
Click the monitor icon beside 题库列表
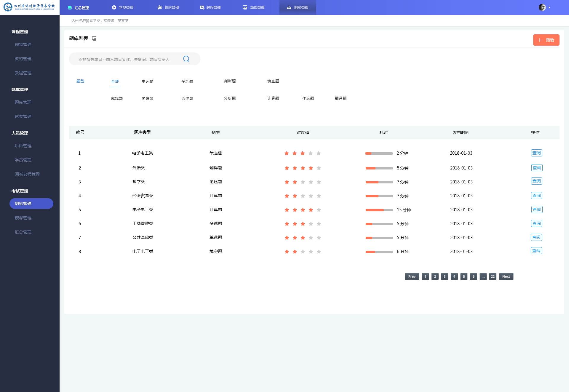pyautogui.click(x=94, y=39)
